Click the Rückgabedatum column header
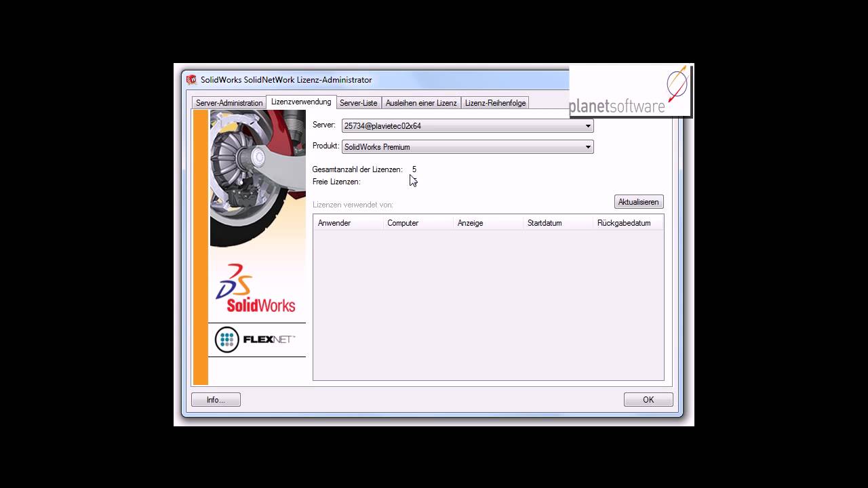868x488 pixels. [x=628, y=223]
